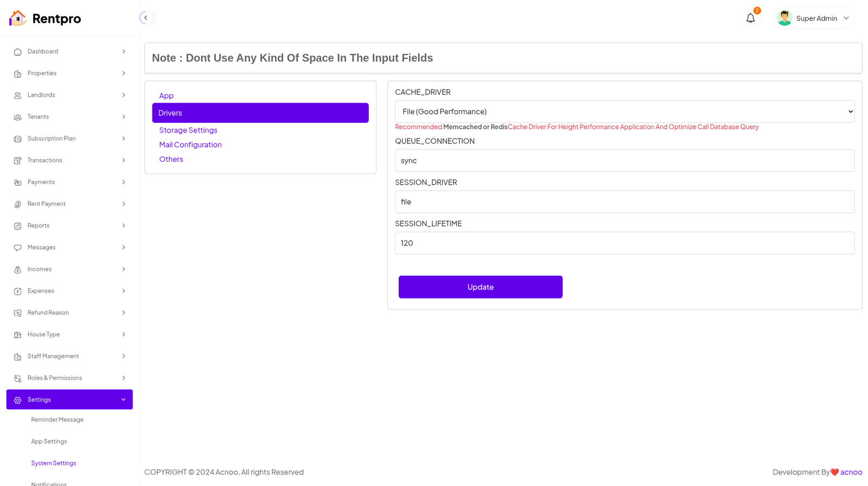The image size is (868, 486).
Task: Collapse the sidebar with the arrow button
Action: [145, 18]
